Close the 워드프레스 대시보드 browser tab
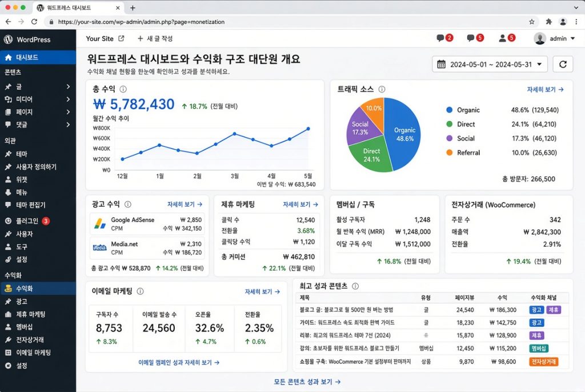 coord(118,8)
